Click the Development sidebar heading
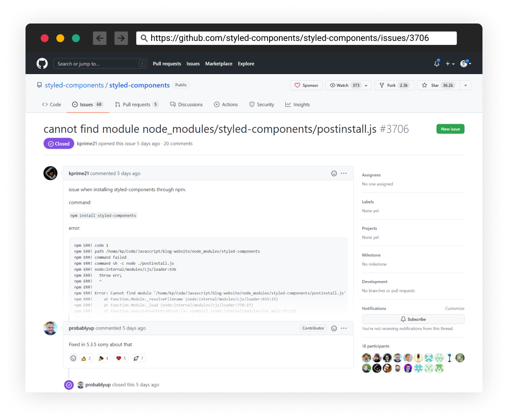 click(x=375, y=282)
